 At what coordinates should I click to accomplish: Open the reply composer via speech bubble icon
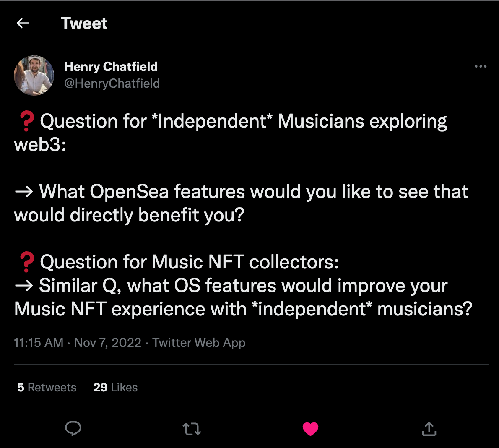coord(73,429)
